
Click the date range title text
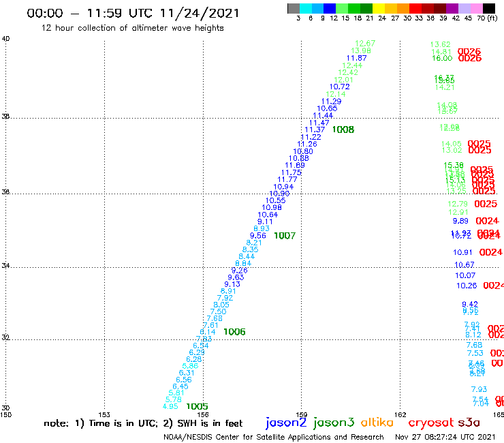click(x=133, y=13)
